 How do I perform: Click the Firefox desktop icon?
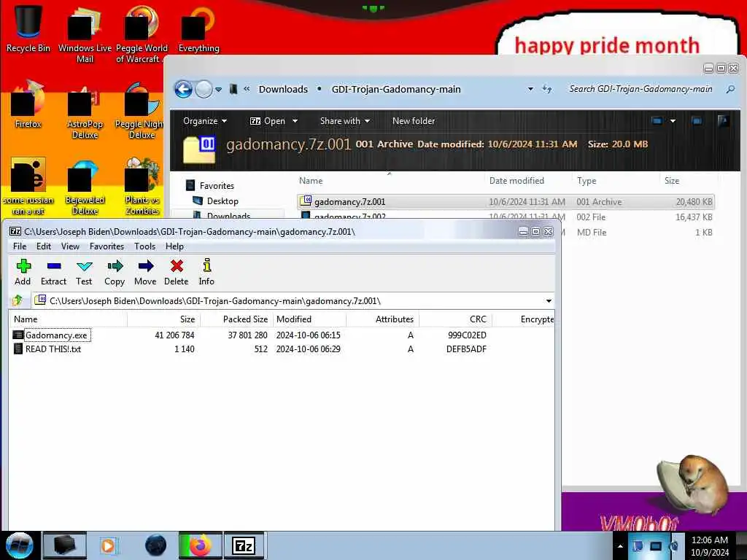click(28, 105)
